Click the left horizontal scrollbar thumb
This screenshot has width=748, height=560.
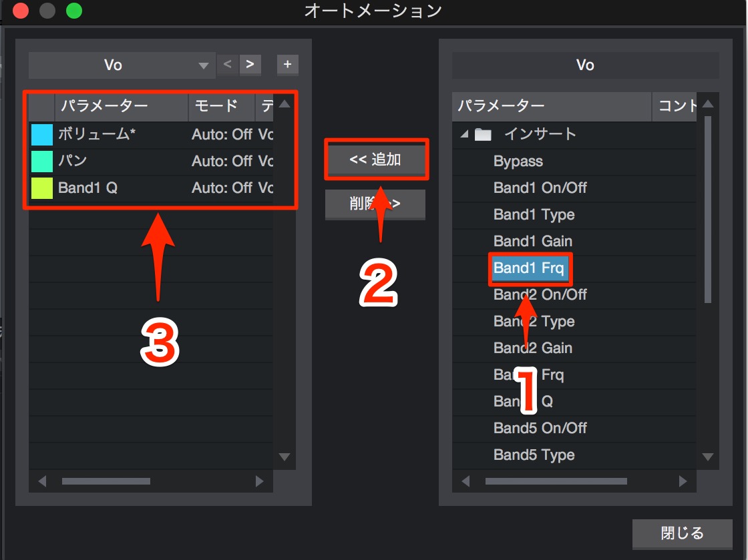[x=106, y=481]
